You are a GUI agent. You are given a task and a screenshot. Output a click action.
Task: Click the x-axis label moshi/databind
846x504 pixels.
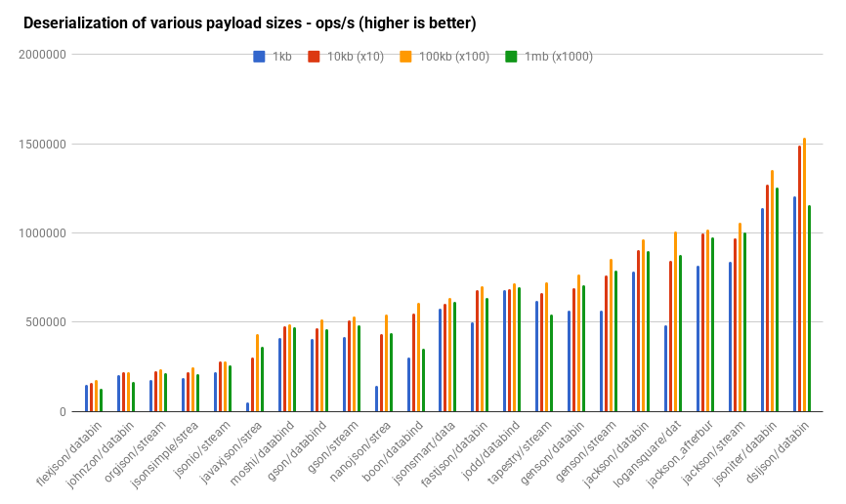point(262,453)
